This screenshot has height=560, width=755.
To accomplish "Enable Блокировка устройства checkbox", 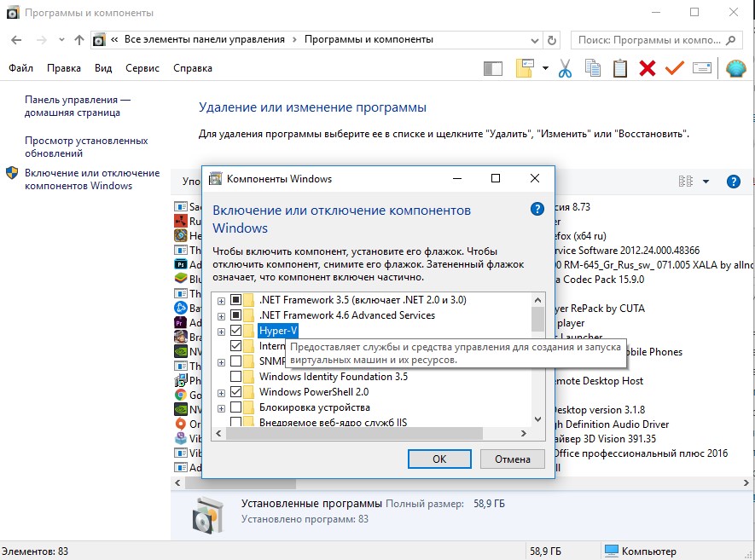I will tap(235, 407).
